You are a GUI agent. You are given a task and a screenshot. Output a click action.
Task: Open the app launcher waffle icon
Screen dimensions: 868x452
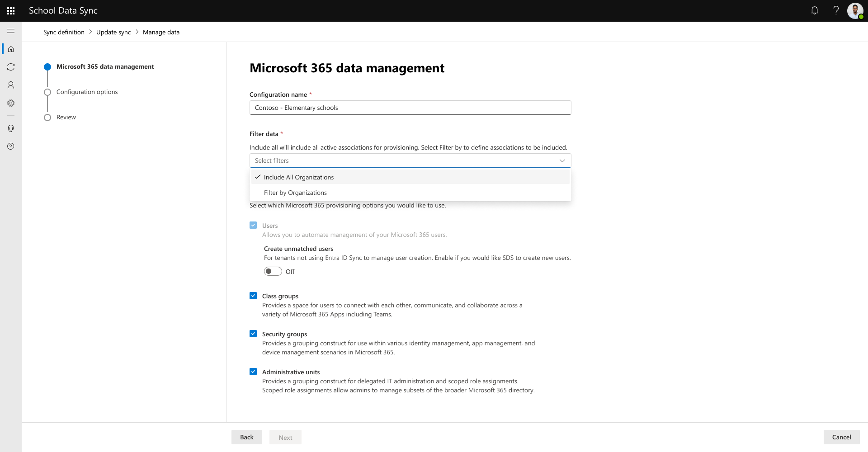click(x=11, y=10)
